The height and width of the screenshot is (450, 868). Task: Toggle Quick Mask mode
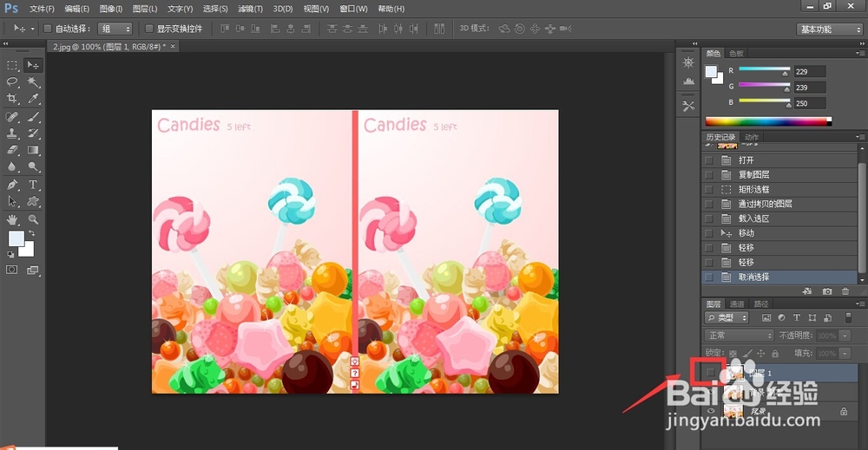point(11,270)
